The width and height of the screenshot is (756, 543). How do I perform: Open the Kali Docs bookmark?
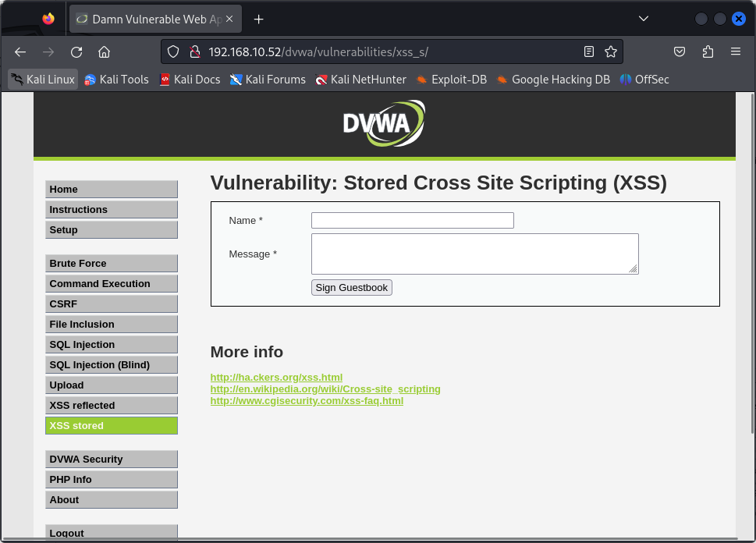click(x=190, y=80)
